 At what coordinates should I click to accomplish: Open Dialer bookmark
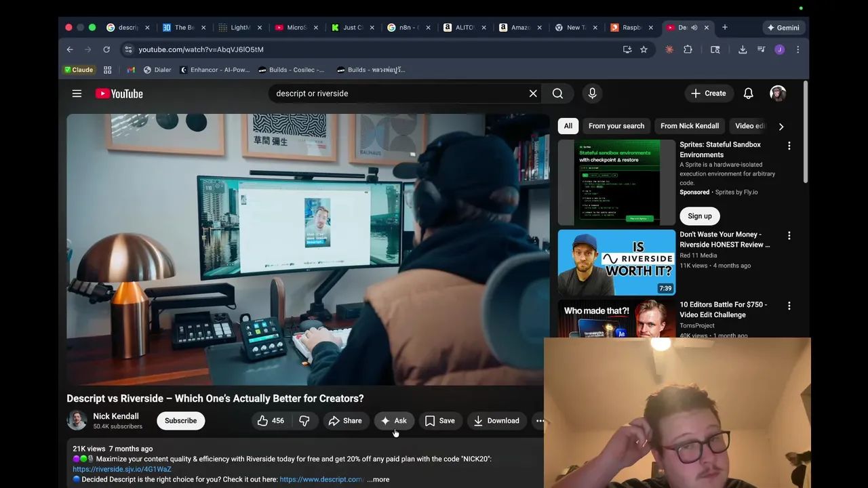157,70
